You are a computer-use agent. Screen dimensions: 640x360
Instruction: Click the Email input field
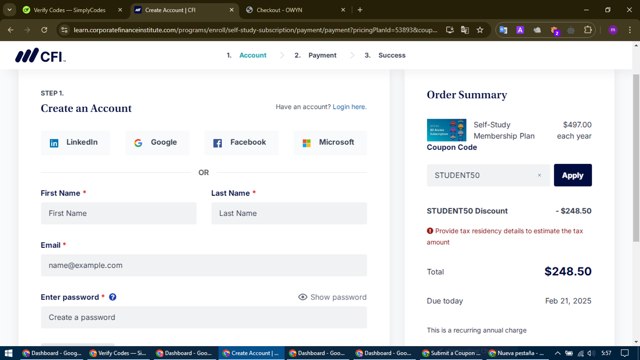click(x=204, y=265)
